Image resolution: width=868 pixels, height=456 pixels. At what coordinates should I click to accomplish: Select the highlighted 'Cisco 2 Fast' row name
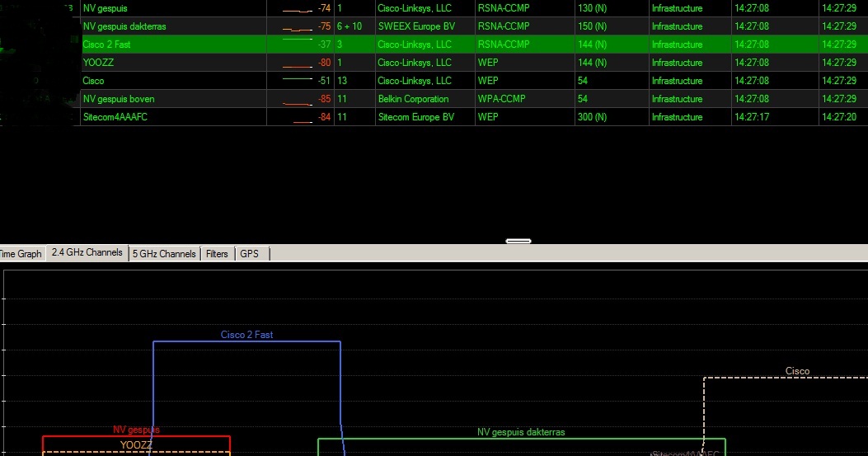pos(107,45)
